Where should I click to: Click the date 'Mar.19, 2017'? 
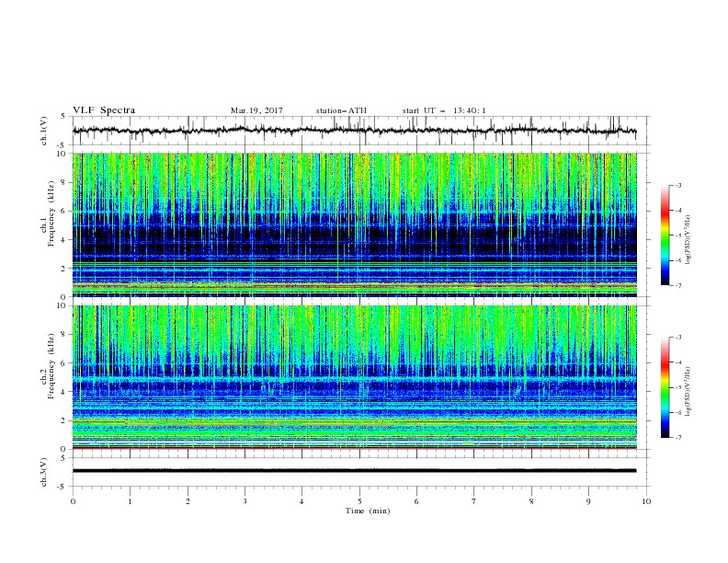click(256, 110)
